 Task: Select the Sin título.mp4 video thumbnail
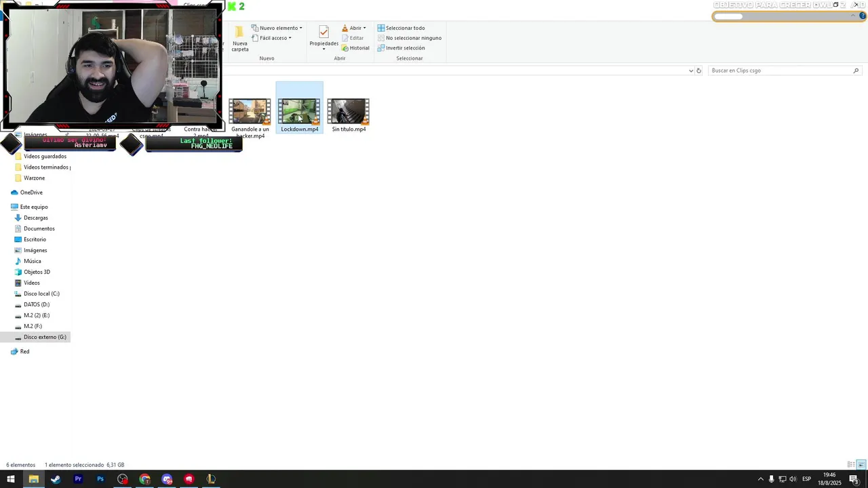click(349, 111)
